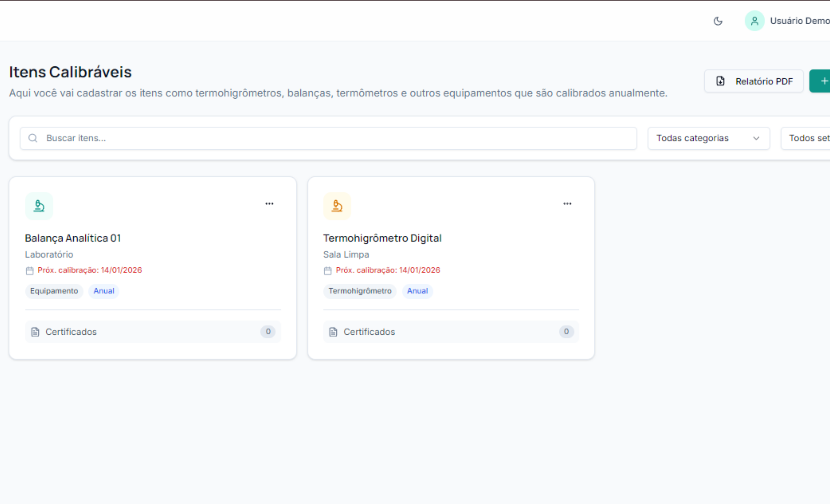Click the magnifier icon in the search bar
The image size is (830, 504).
(x=33, y=138)
